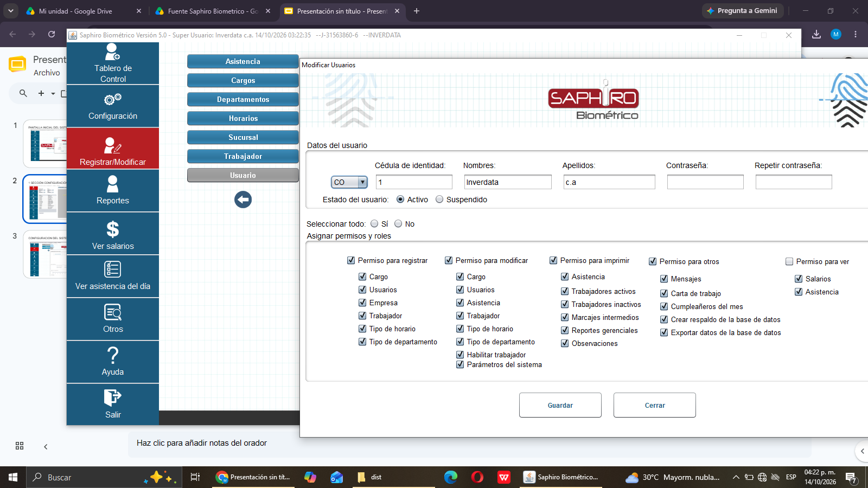
Task: Click browser downloads icon
Action: pyautogui.click(x=816, y=34)
